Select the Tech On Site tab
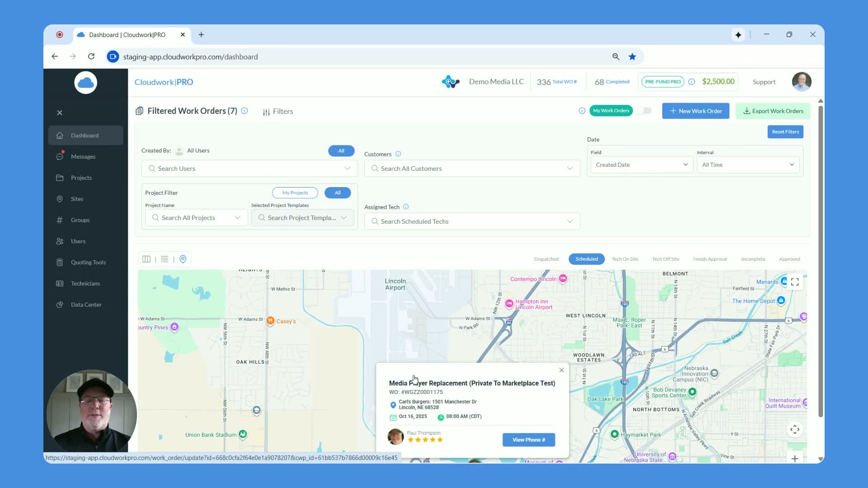The height and width of the screenshot is (488, 868). point(625,259)
